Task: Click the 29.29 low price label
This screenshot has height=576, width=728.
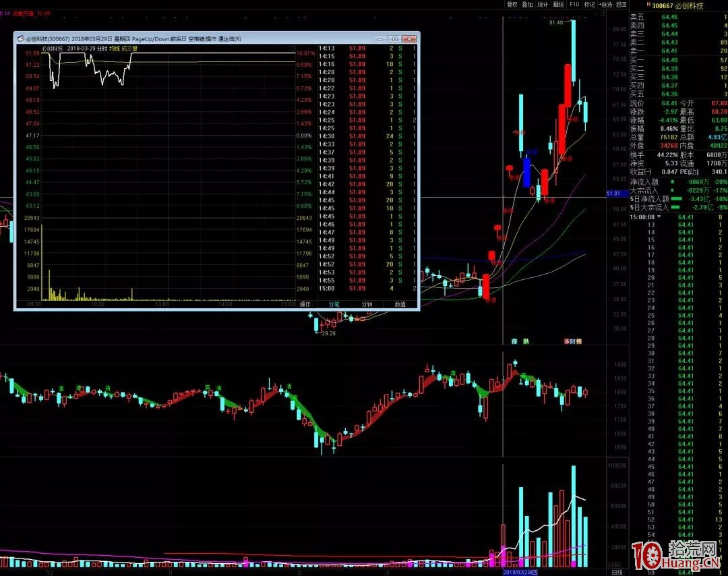Action: pyautogui.click(x=329, y=333)
